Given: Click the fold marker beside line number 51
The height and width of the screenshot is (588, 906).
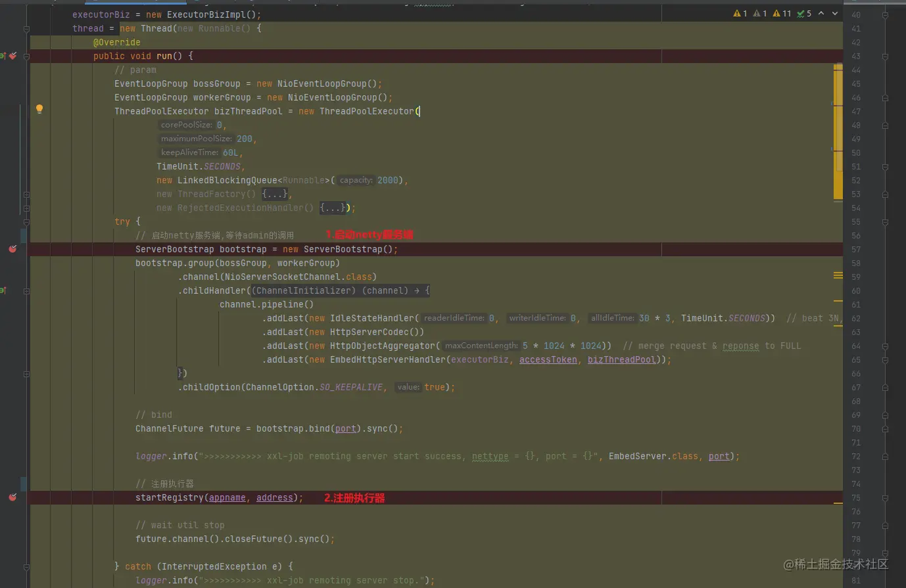Looking at the screenshot, I should pos(885,167).
